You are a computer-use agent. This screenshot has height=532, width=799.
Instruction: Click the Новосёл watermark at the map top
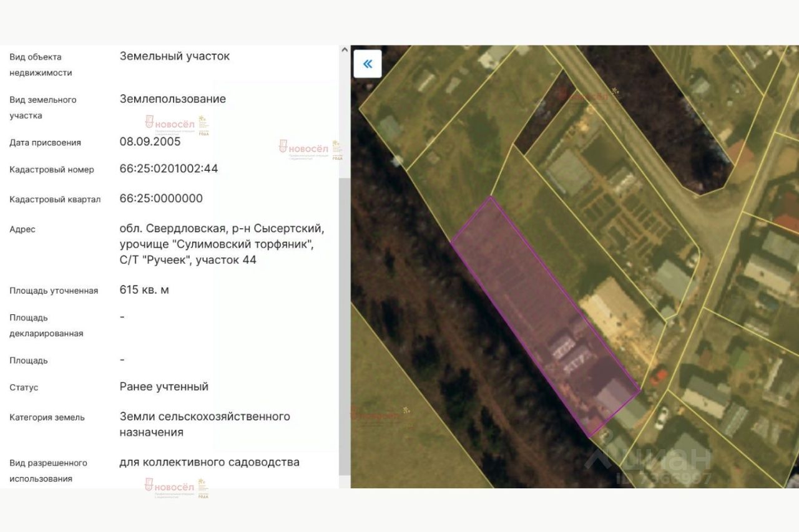click(587, 96)
